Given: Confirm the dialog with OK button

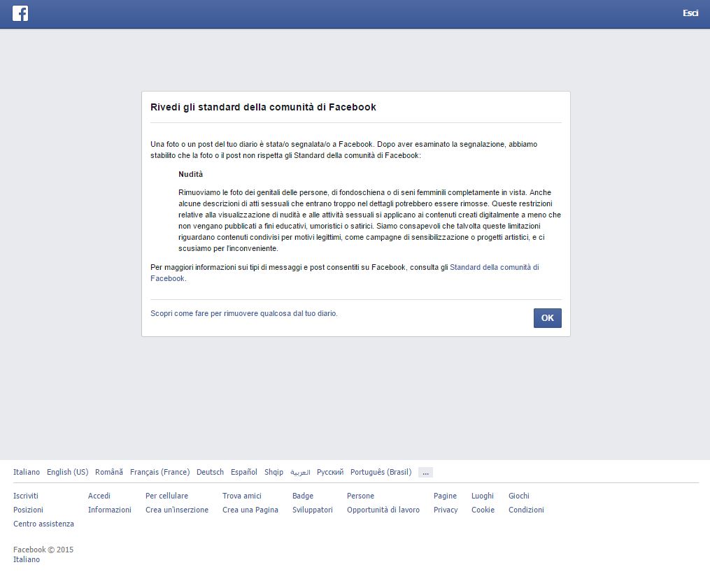Looking at the screenshot, I should click(x=547, y=317).
